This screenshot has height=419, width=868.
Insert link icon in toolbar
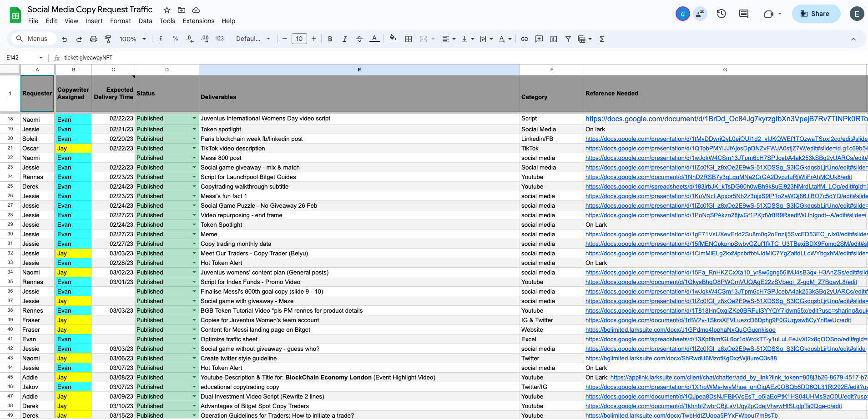[x=525, y=39]
